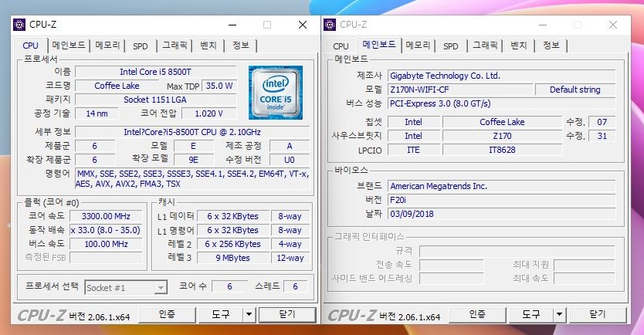Open 그래픽 tab in right window
The width and height of the screenshot is (644, 335).
click(x=485, y=46)
